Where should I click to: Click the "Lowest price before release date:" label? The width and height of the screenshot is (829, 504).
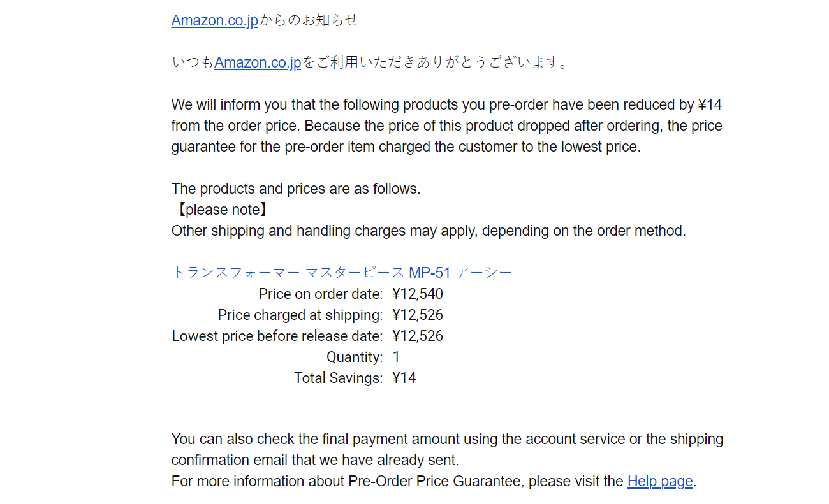tap(277, 336)
